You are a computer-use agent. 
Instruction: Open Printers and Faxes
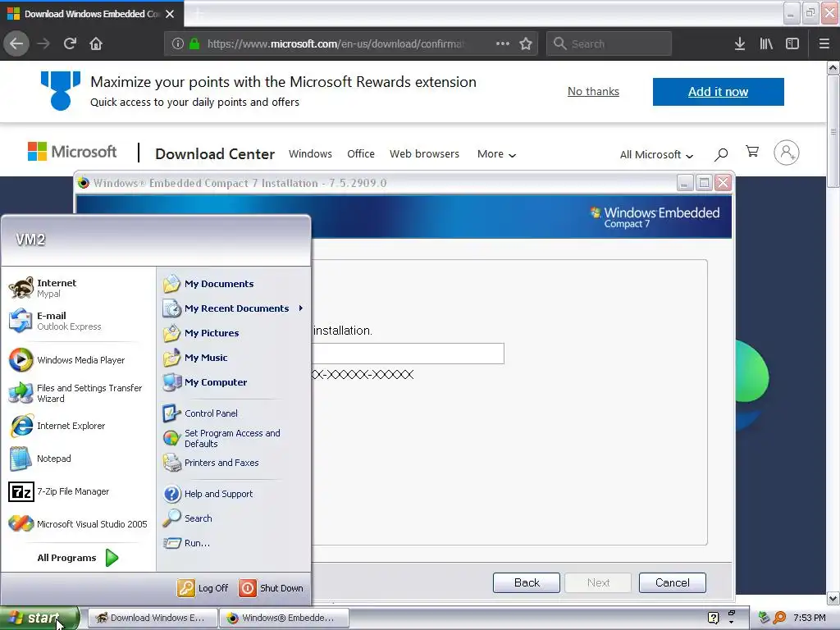click(x=234, y=463)
